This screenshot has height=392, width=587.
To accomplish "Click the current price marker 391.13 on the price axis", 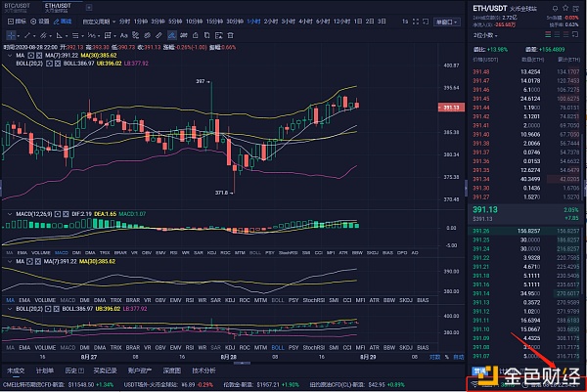I will click(451, 107).
